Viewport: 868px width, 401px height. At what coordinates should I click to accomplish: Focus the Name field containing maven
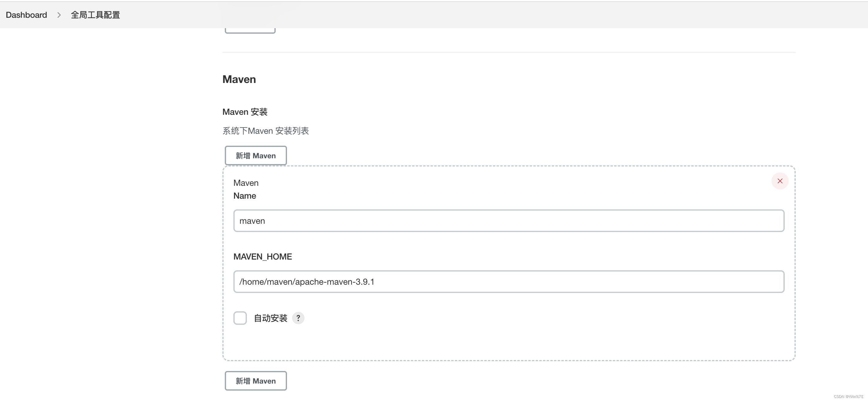click(508, 221)
